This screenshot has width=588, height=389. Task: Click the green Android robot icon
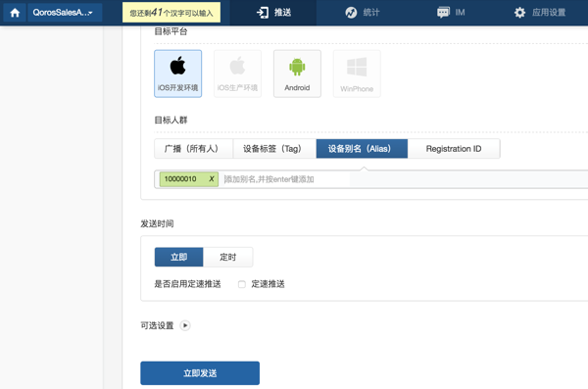click(297, 67)
